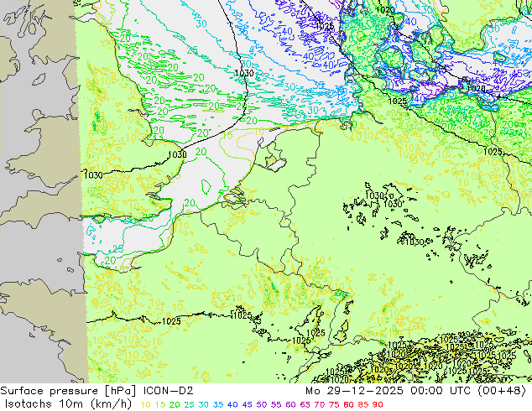Click the 80 value in isotach legend

click(x=349, y=404)
